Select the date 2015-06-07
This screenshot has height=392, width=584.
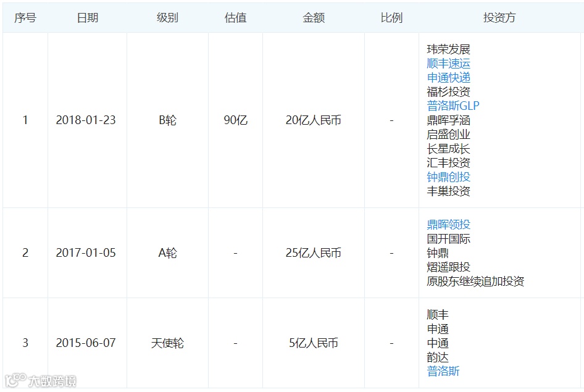(86, 343)
